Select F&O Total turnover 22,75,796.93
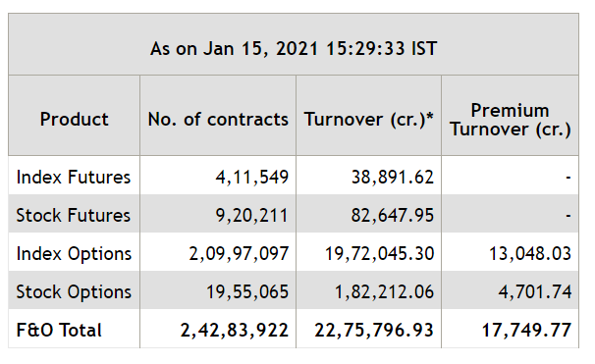595x364 pixels. (374, 330)
